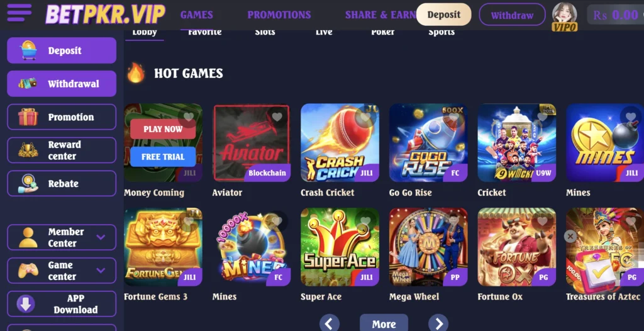Click the PLAY NOW button on Money Coming

coord(163,129)
